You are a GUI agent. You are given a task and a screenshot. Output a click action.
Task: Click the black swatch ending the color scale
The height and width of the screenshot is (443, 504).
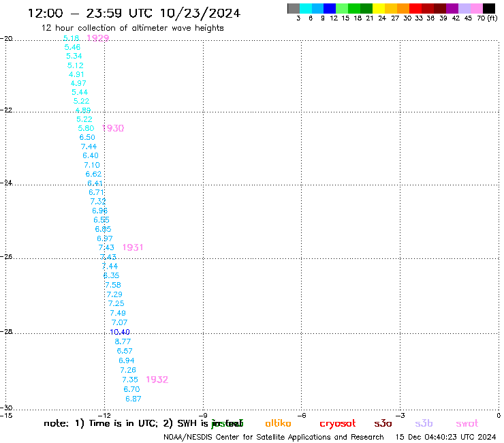tap(488, 8)
